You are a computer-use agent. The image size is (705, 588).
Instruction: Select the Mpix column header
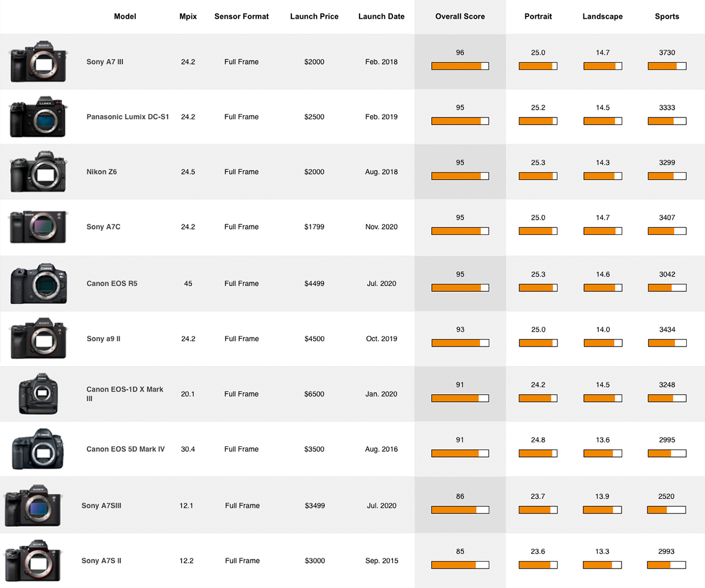(x=188, y=16)
